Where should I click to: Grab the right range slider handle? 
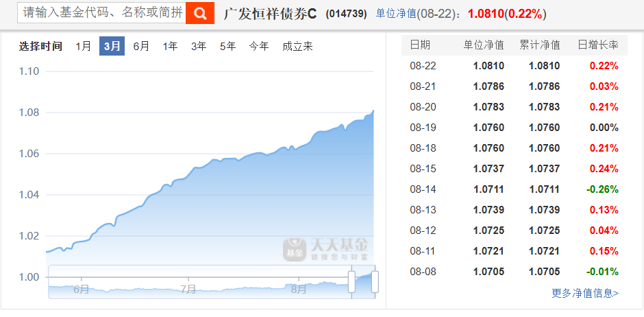(x=375, y=281)
